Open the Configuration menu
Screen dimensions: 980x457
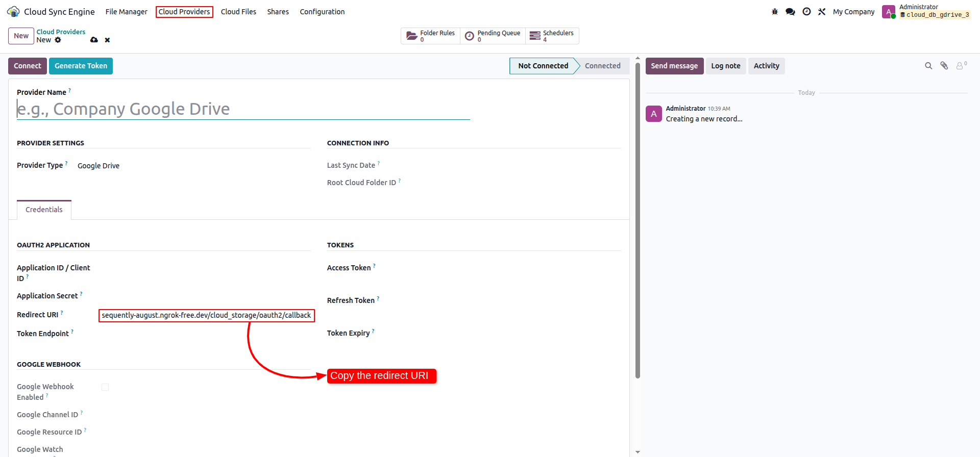pyautogui.click(x=322, y=12)
